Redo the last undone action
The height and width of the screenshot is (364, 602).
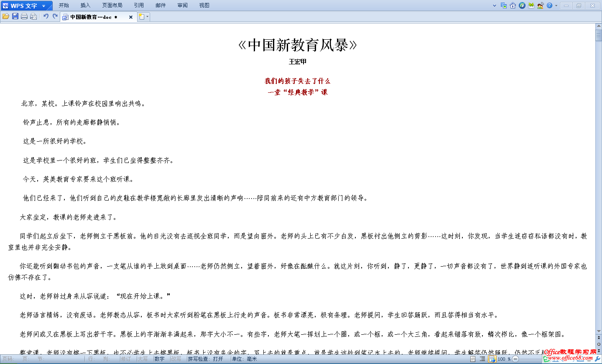click(55, 16)
